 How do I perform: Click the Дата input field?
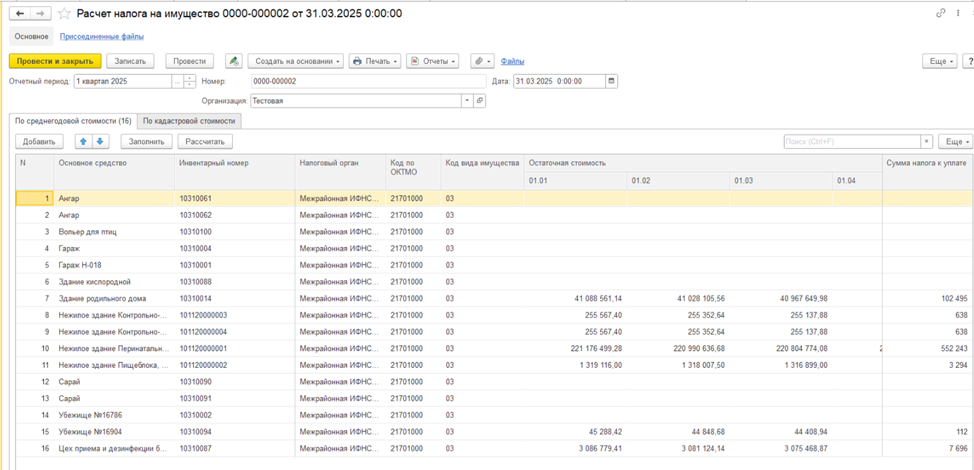(559, 81)
